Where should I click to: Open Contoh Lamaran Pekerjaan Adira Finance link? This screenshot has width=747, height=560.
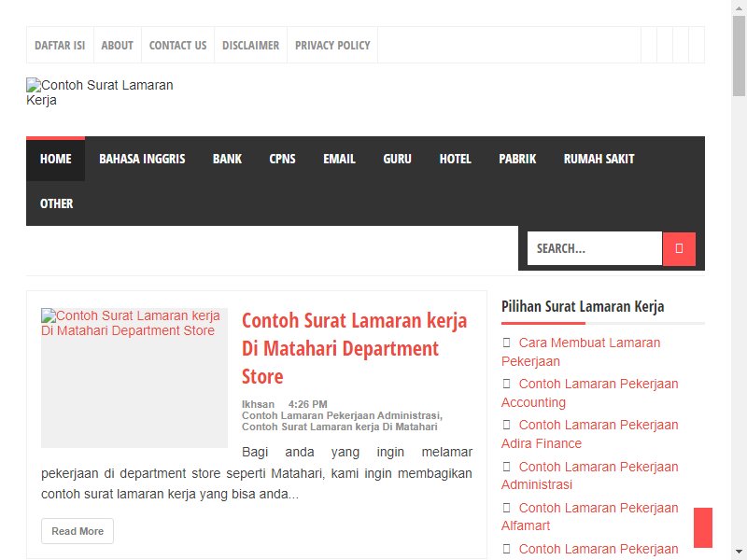[590, 434]
